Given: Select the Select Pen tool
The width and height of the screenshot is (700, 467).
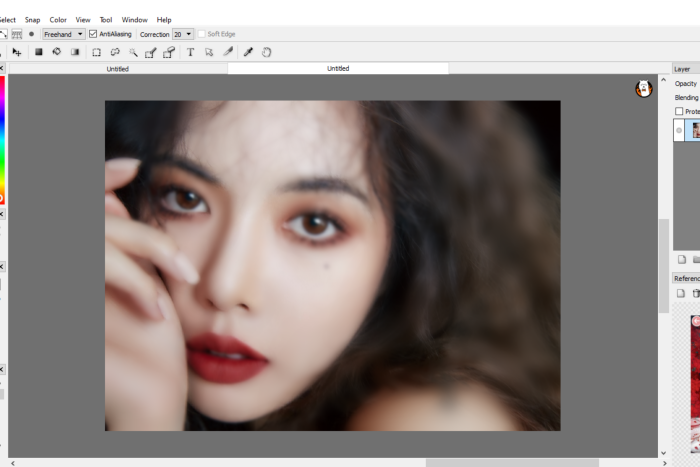Looking at the screenshot, I should [x=151, y=53].
